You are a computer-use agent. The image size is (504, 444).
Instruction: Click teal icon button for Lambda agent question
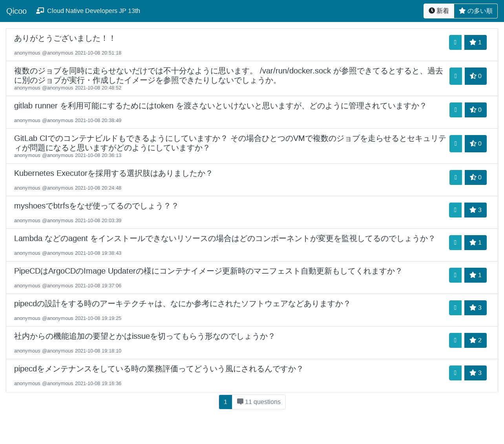click(455, 243)
